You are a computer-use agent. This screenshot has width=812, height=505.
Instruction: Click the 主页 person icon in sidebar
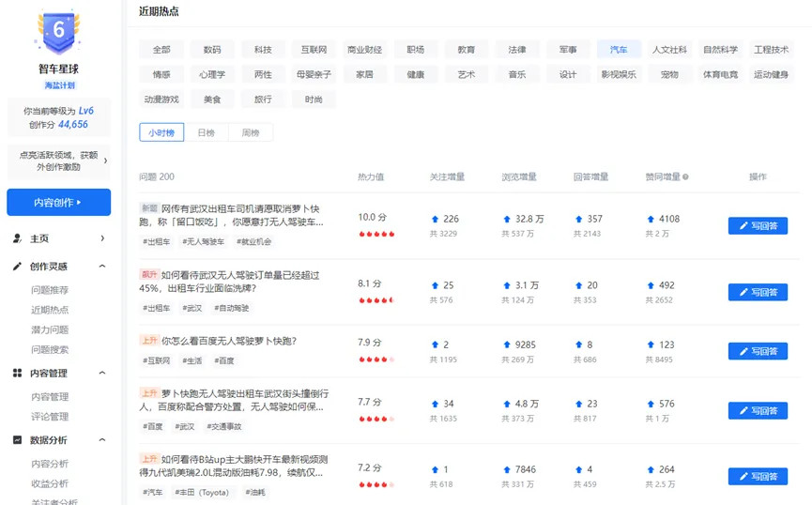coord(17,238)
